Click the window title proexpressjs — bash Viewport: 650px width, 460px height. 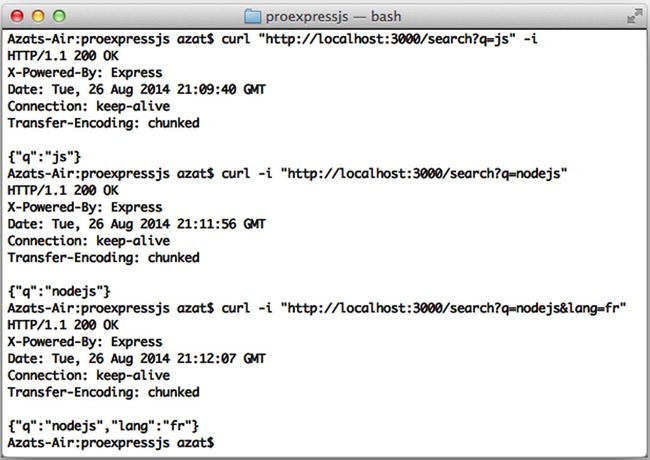(333, 17)
